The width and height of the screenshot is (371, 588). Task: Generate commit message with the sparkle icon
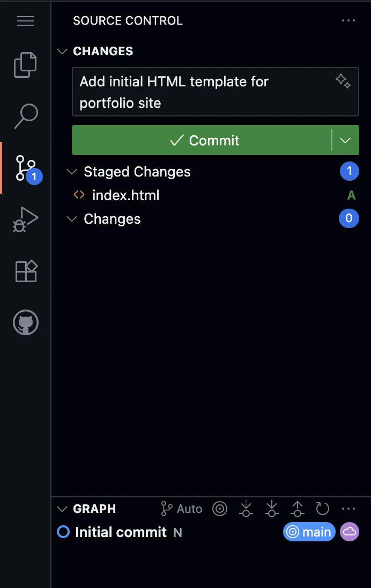[x=344, y=81]
